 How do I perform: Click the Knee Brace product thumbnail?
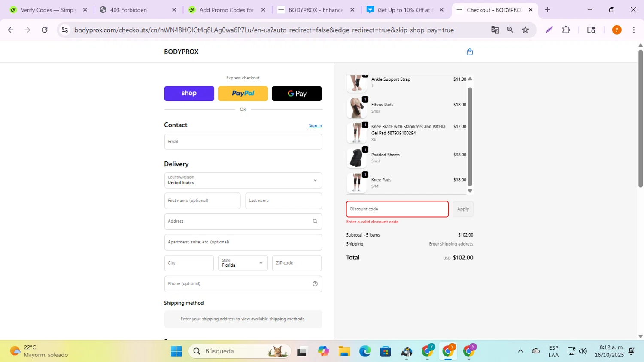point(356,133)
